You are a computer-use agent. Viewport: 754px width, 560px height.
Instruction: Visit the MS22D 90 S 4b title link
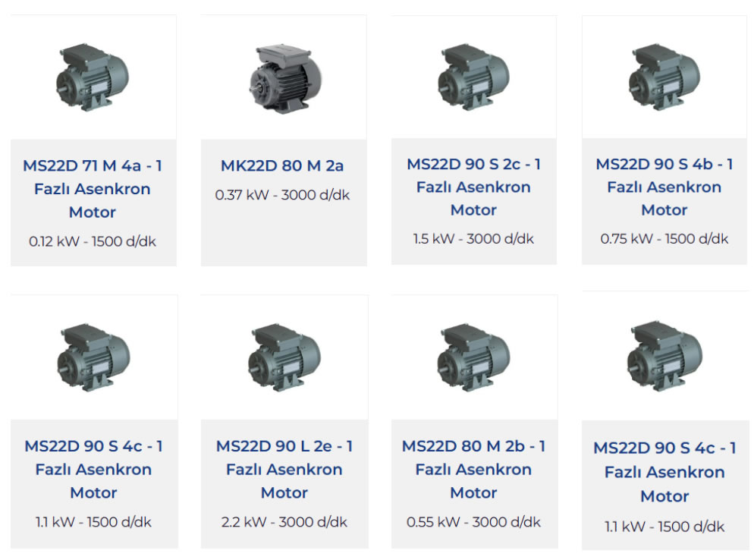[x=664, y=187]
